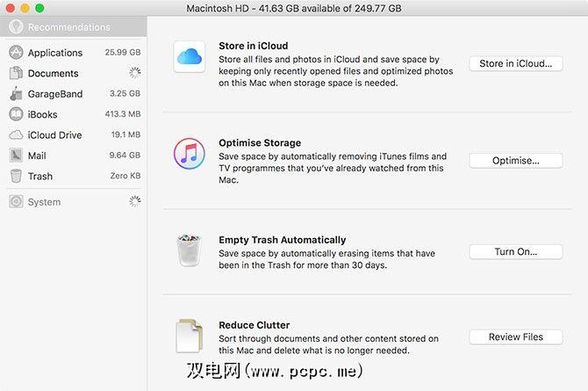The image size is (588, 391).
Task: Click the Mail stamp icon
Action: [16, 156]
